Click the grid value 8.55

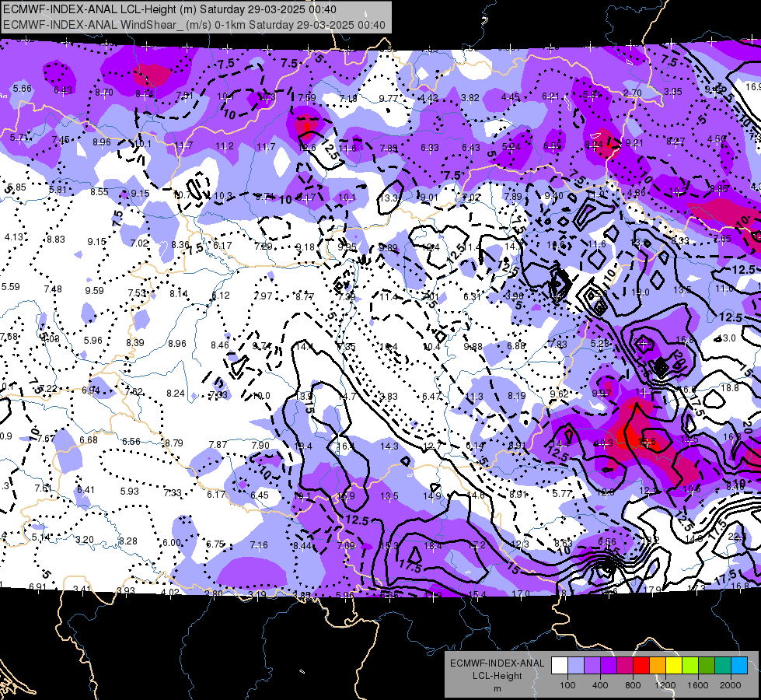click(99, 192)
